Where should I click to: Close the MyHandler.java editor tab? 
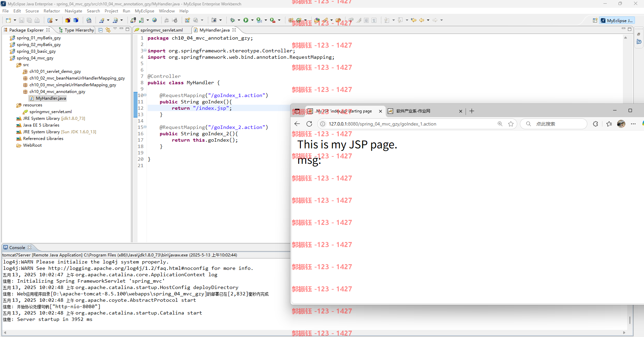[234, 30]
